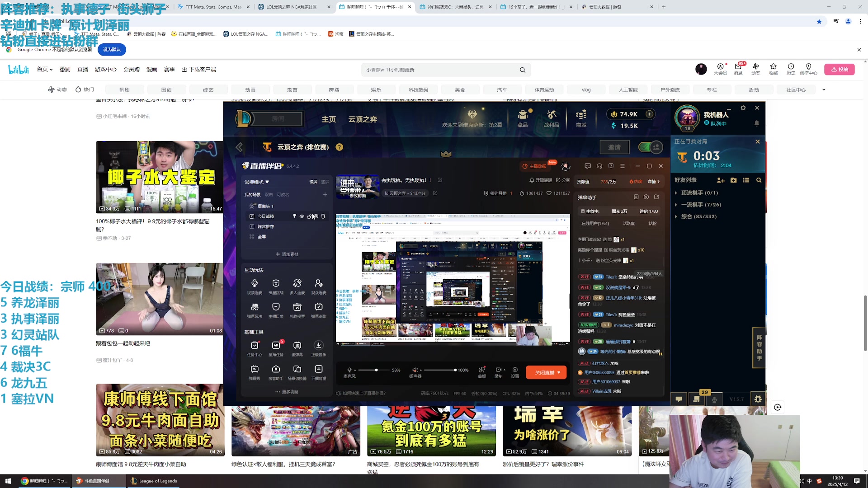Toggle League voice microphone icon
This screenshot has height=488, width=868.
(714, 399)
